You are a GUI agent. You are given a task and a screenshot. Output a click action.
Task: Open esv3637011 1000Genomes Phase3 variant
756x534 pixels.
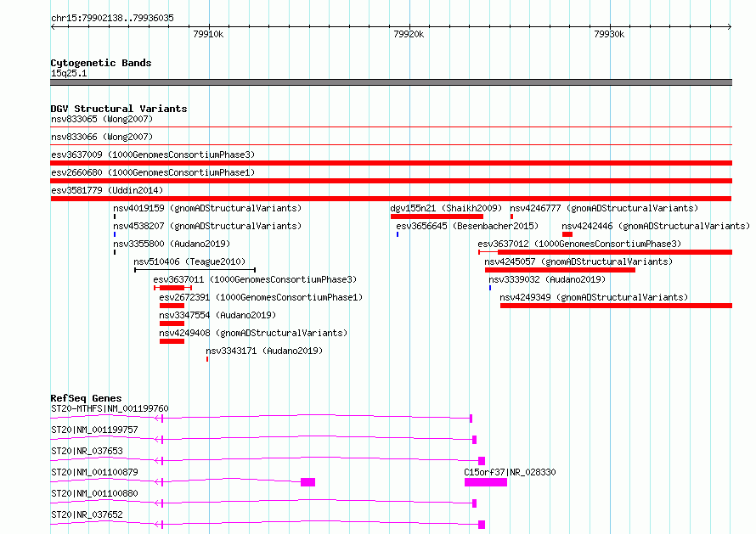tap(255, 279)
